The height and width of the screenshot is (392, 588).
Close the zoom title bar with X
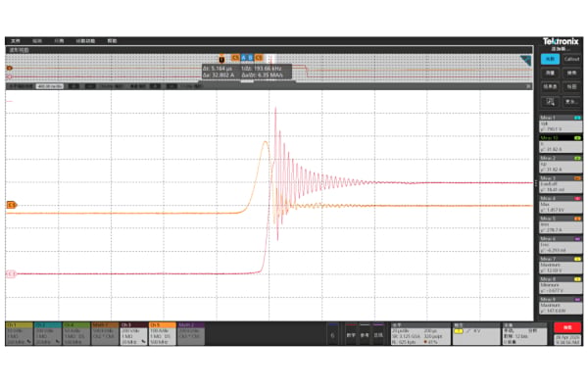(528, 86)
